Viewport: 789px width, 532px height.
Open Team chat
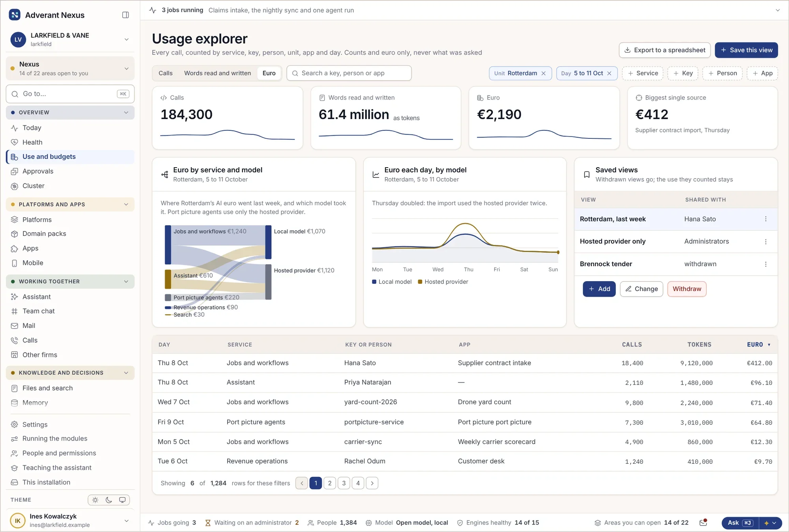[70, 311]
